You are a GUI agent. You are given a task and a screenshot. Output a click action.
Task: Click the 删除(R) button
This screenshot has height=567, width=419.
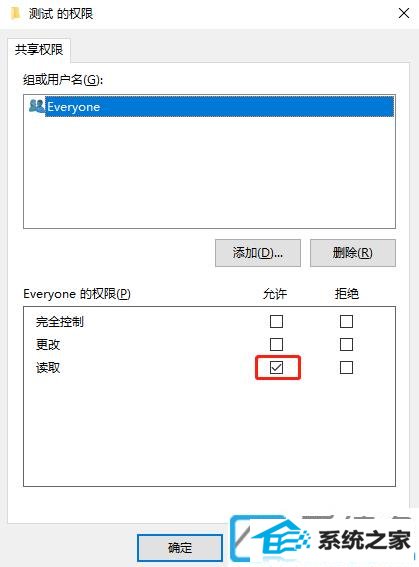[352, 253]
